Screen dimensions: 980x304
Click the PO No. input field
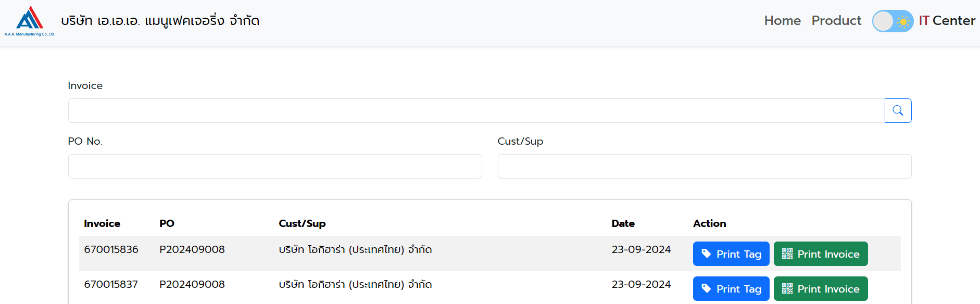pyautogui.click(x=275, y=167)
